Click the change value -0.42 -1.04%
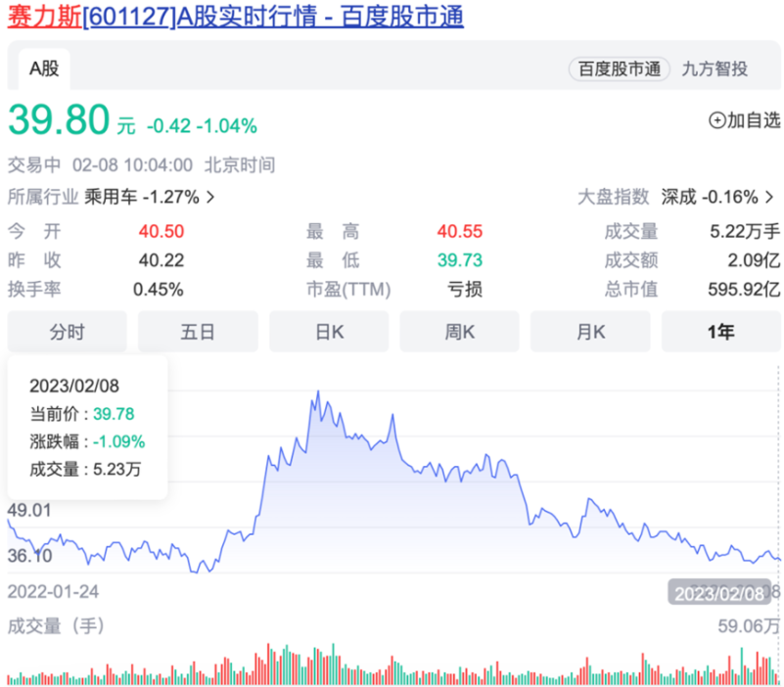The height and width of the screenshot is (687, 784). coord(202,126)
